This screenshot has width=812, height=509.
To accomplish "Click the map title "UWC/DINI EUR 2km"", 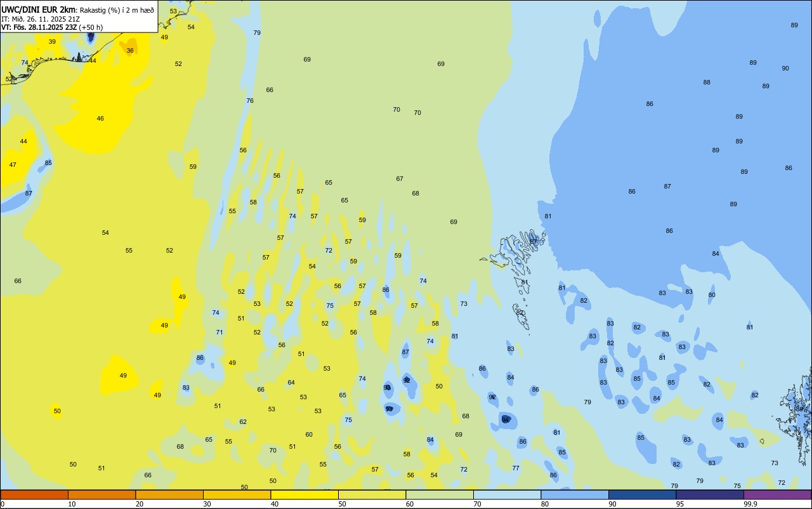I will coord(39,10).
